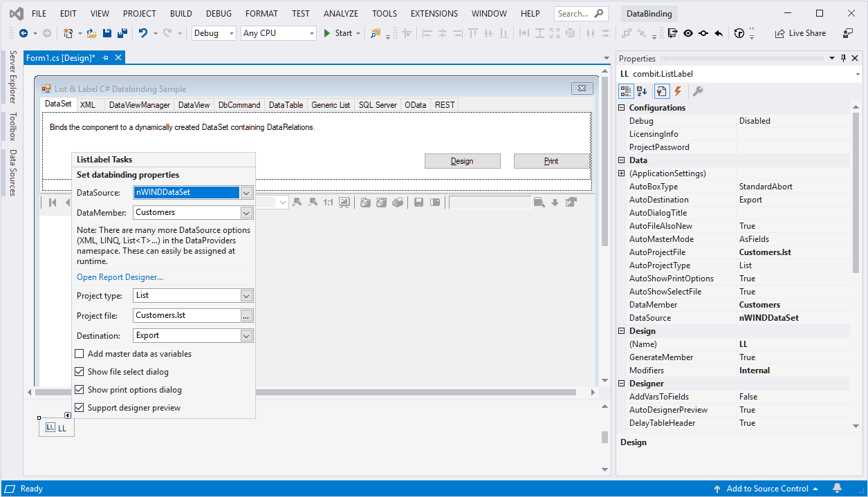Click the smart tag arrow on LL component

coord(68,415)
